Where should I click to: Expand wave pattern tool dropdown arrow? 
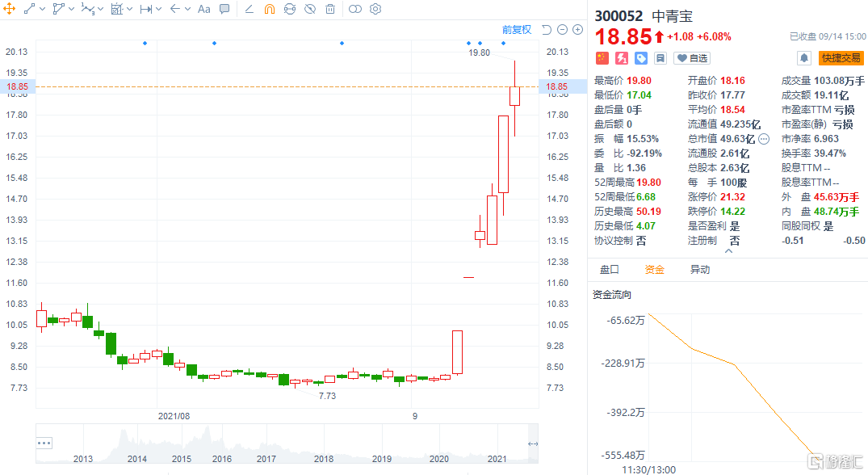coord(100,10)
